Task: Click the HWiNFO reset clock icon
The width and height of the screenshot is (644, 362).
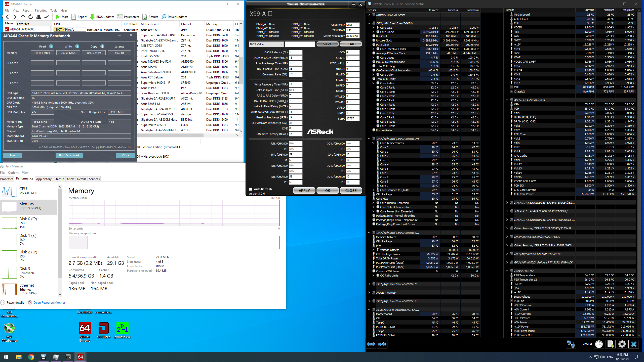Action: point(599,344)
